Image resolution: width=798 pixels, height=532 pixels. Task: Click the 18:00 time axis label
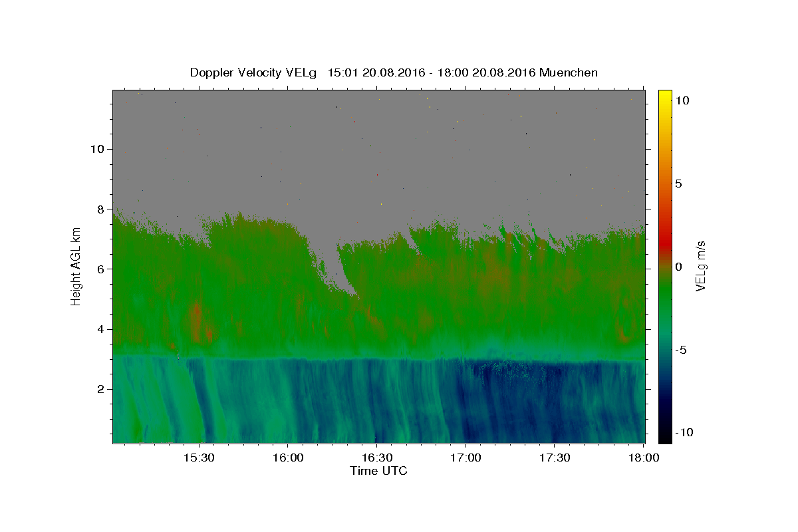644,458
